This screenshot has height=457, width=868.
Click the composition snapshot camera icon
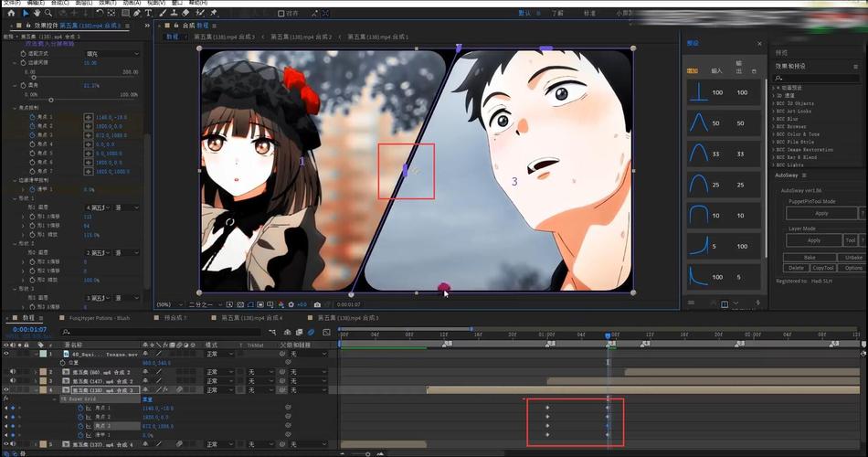point(317,304)
